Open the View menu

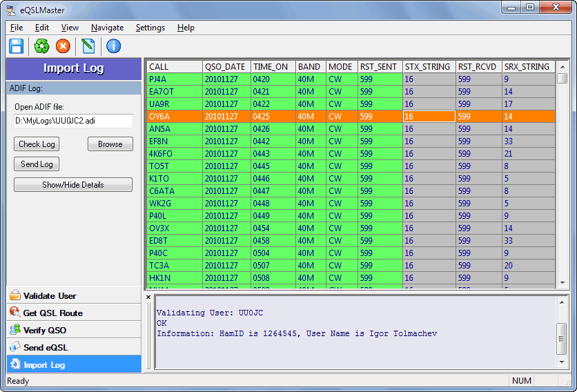coord(70,28)
